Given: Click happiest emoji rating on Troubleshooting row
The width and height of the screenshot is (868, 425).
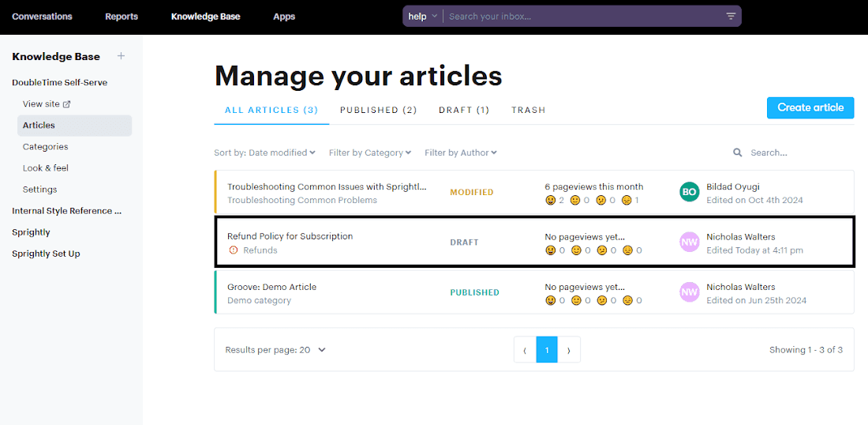Looking at the screenshot, I should point(550,200).
